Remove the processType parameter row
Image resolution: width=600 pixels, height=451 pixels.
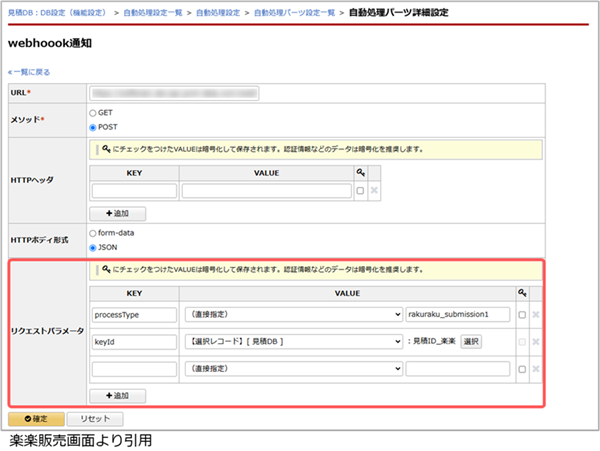click(535, 314)
